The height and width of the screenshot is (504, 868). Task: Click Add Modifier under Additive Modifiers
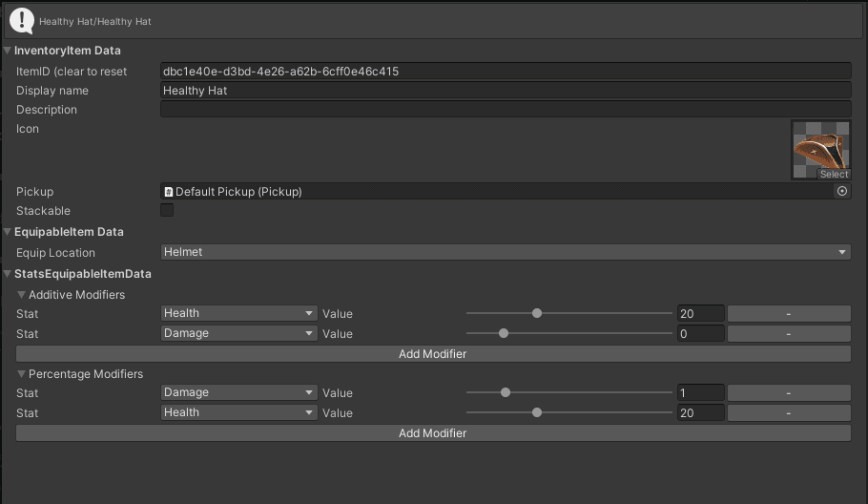point(433,354)
